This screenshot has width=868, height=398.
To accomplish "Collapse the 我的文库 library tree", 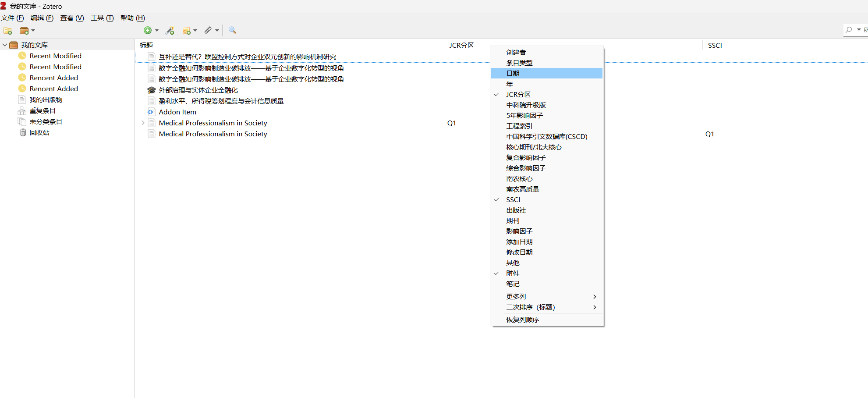I will pos(5,45).
